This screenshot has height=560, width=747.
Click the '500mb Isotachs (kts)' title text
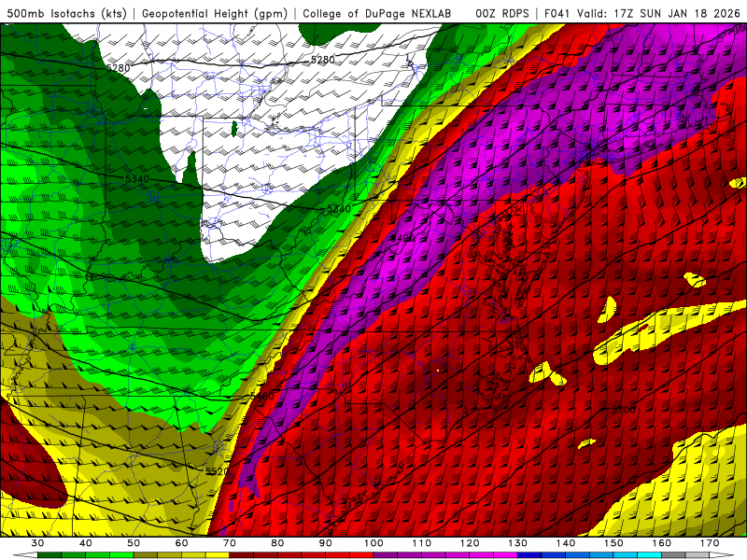click(x=66, y=13)
